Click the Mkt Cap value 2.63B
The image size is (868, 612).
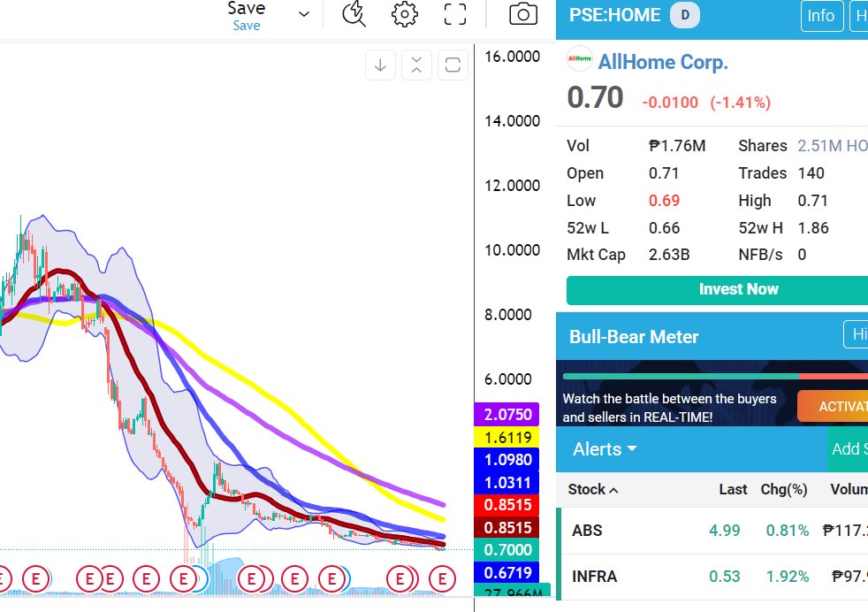[669, 255]
